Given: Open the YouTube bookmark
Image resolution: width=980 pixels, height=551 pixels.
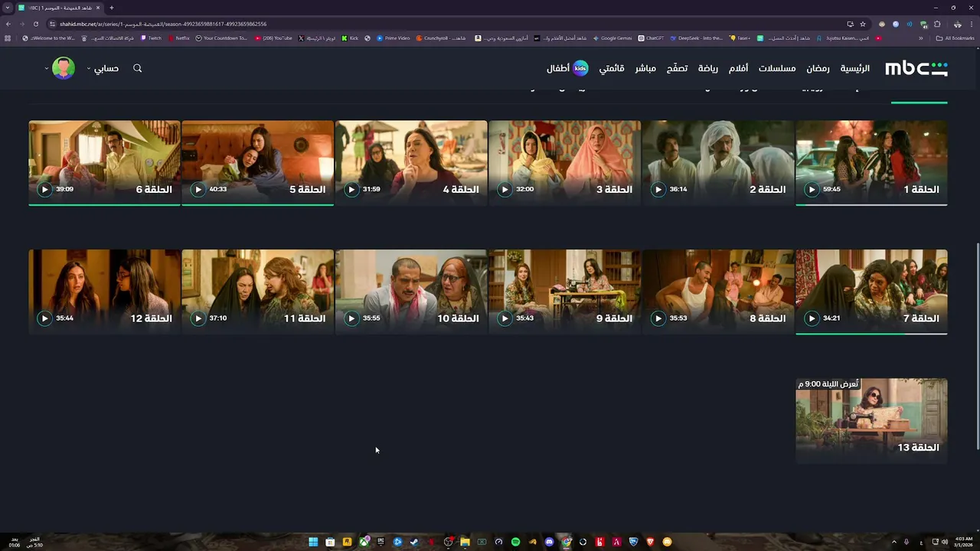Looking at the screenshot, I should tap(273, 37).
